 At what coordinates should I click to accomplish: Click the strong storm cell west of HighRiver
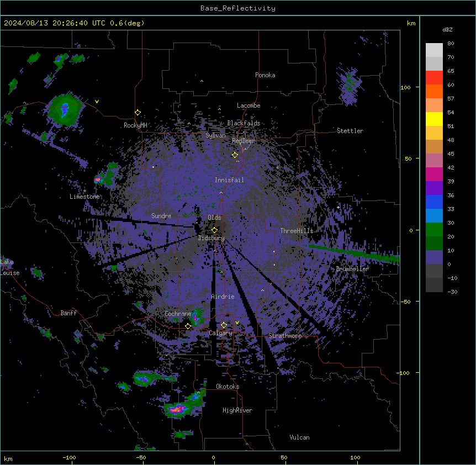[178, 409]
